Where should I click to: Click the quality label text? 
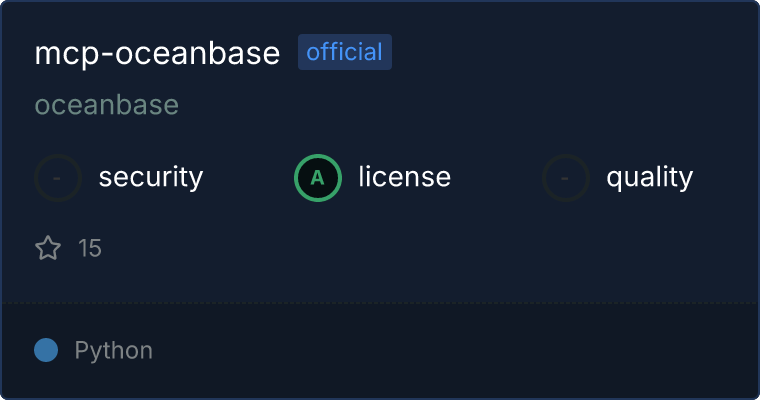pos(649,177)
